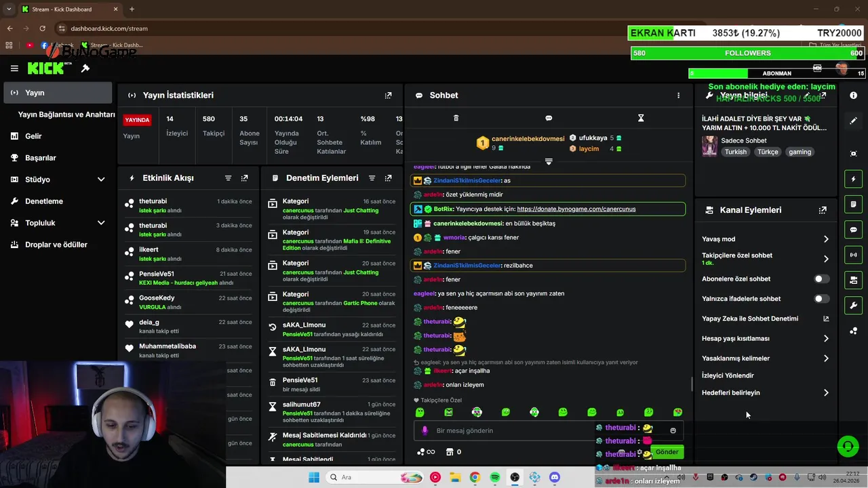
Task: Open the donate.bynogame.com link in chat
Action: [576, 209]
